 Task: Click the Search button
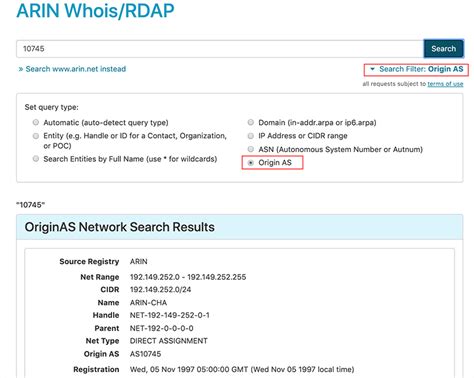click(x=443, y=49)
